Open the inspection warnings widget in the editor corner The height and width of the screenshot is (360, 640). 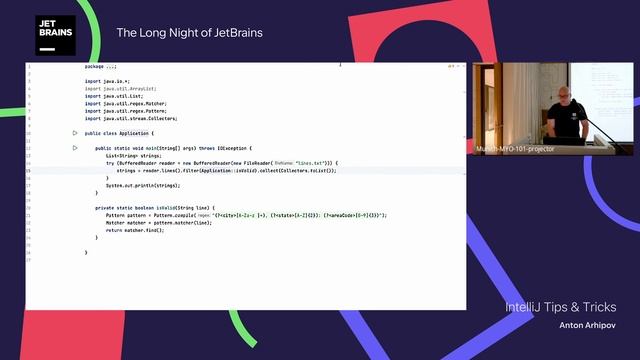coord(451,66)
